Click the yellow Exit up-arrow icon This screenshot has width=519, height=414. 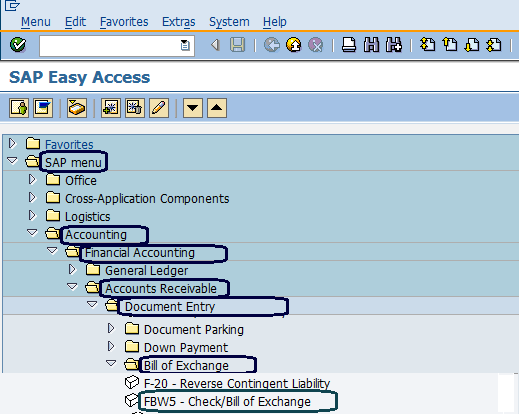click(294, 45)
